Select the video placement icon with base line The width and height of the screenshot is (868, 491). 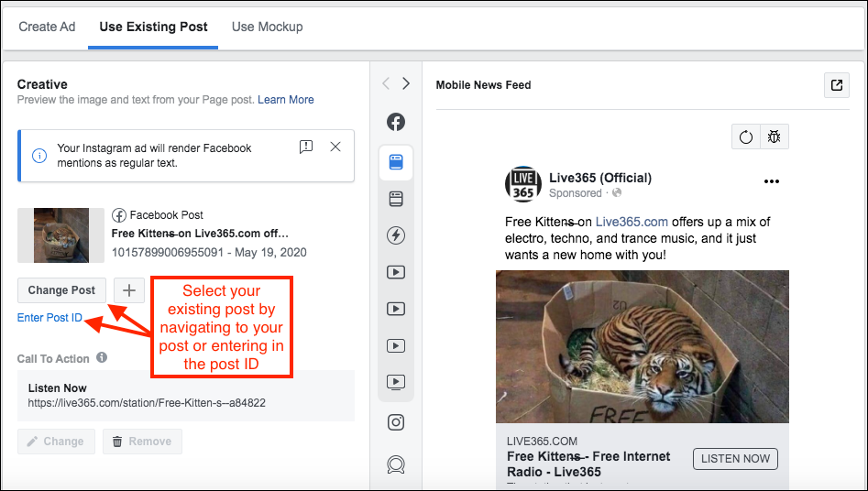(396, 382)
